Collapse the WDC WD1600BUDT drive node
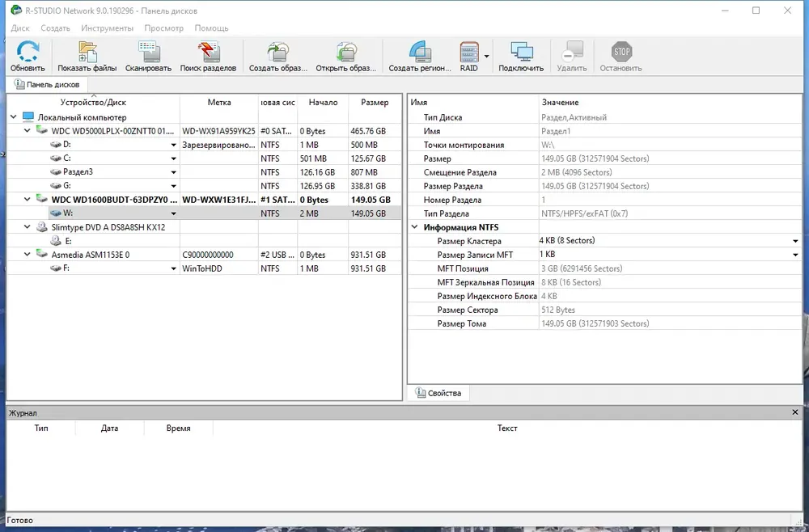 28,200
